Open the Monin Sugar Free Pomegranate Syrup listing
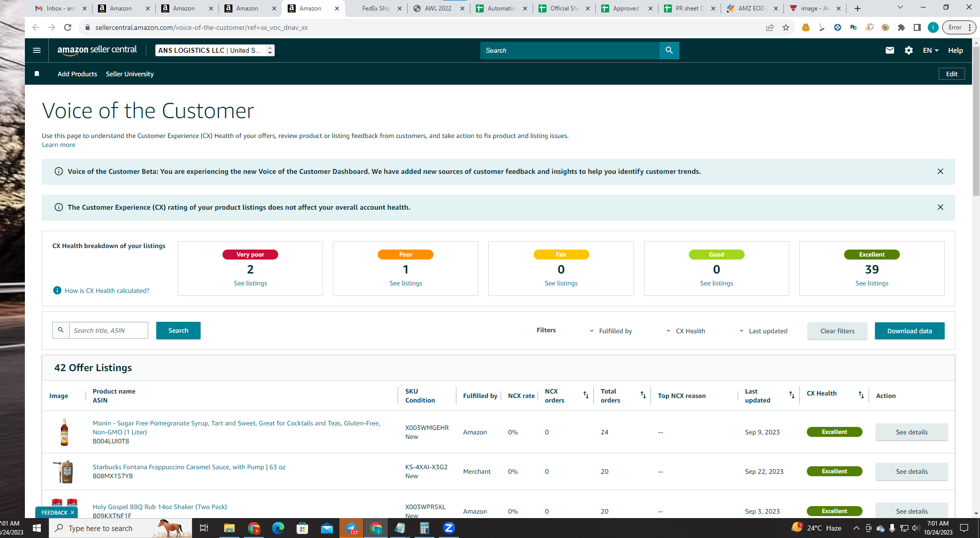The height and width of the screenshot is (538, 980). click(x=236, y=427)
